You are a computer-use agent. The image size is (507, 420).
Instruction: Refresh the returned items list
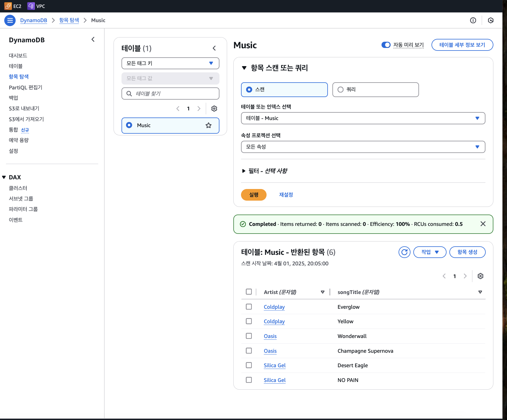coord(405,252)
